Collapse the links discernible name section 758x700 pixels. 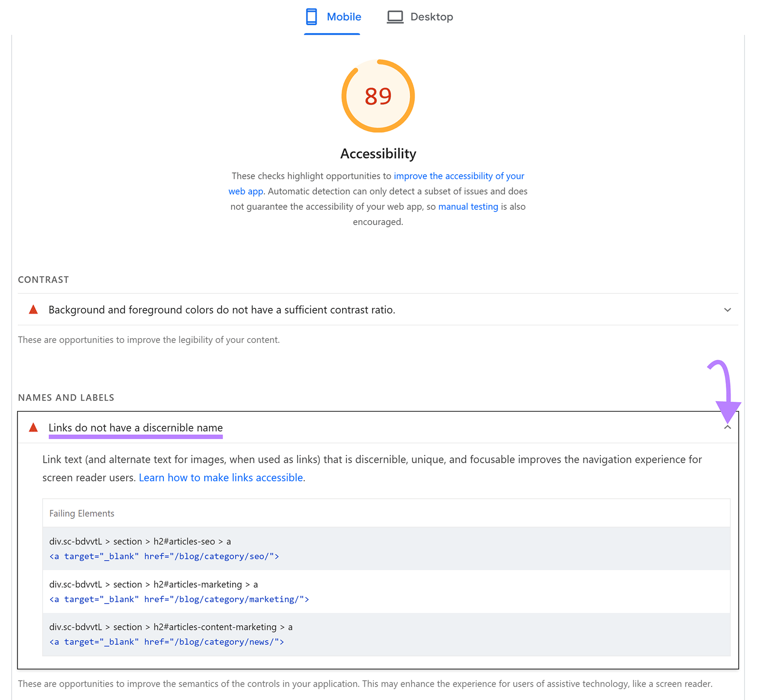pyautogui.click(x=728, y=427)
